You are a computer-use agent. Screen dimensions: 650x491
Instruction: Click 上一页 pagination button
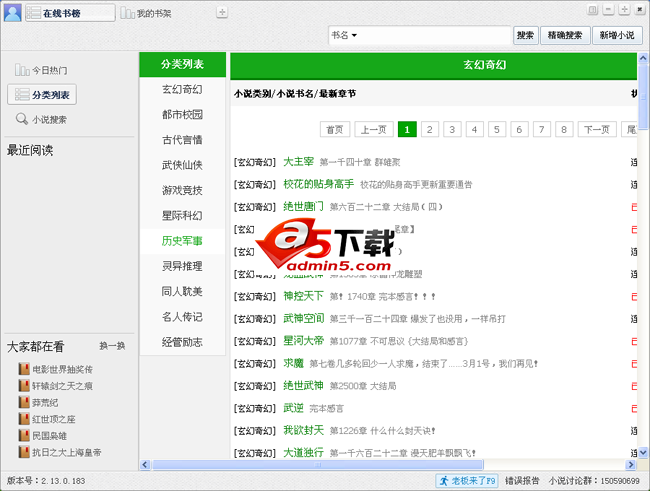tap(374, 129)
